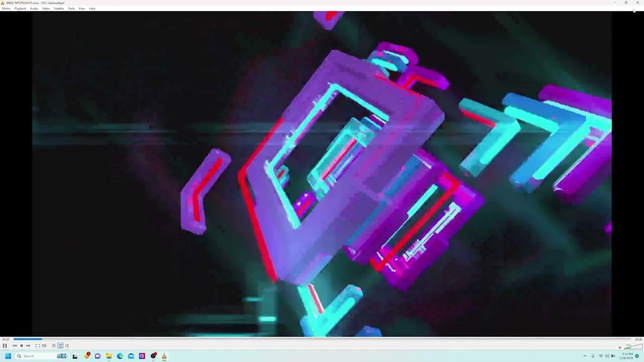Screen dimensions: 644x362
Task: Open the View menu
Action: click(x=82, y=9)
